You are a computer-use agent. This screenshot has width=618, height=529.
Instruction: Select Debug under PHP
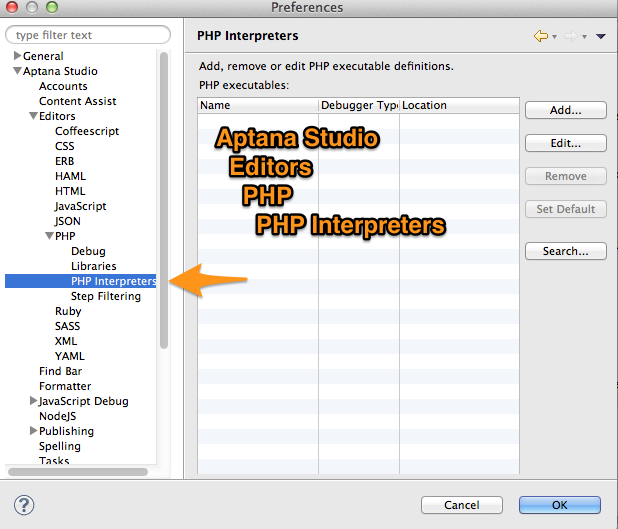pos(88,251)
